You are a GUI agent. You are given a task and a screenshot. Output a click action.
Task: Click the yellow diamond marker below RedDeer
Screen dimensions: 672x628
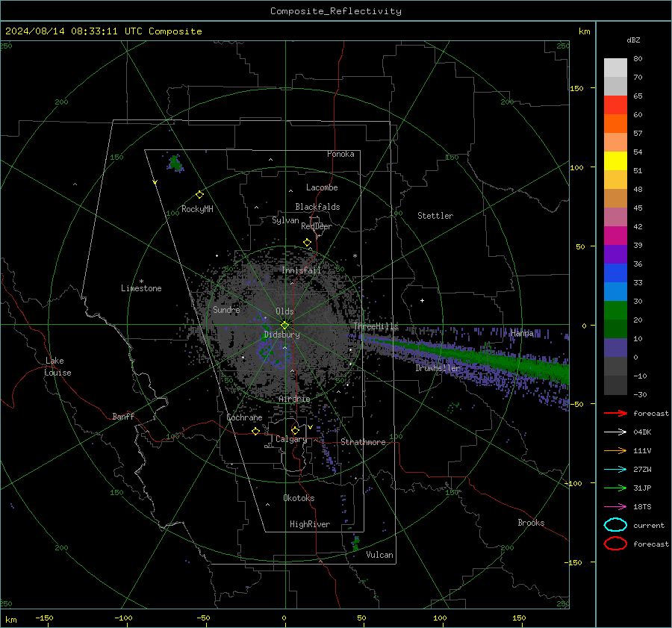(307, 243)
